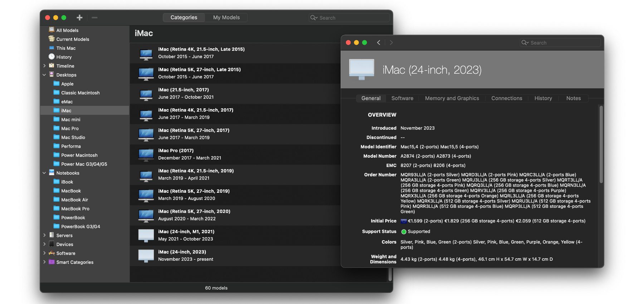
Task: Collapse the Notebooks category
Action: [x=44, y=173]
